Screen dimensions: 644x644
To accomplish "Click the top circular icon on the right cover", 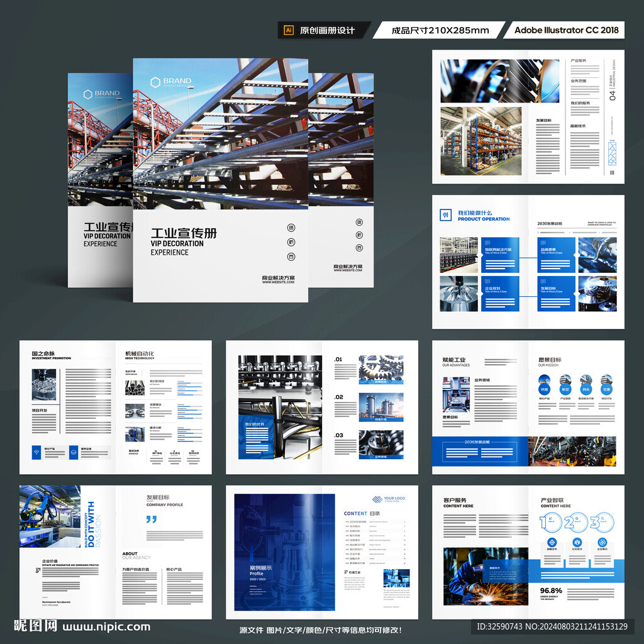I will click(x=359, y=222).
